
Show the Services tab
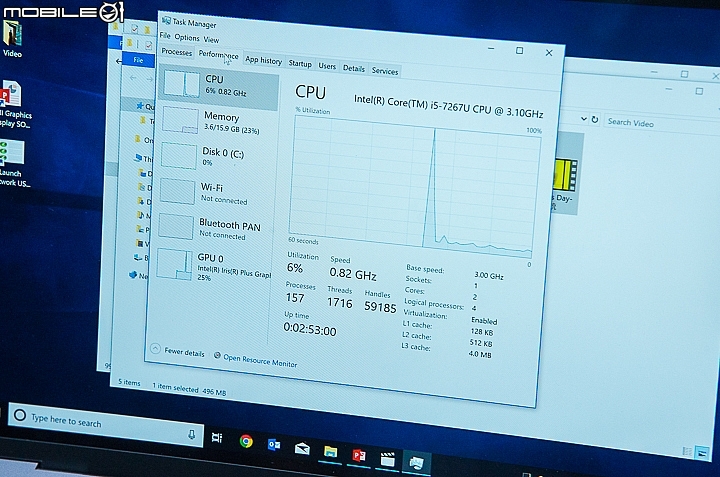pyautogui.click(x=385, y=71)
